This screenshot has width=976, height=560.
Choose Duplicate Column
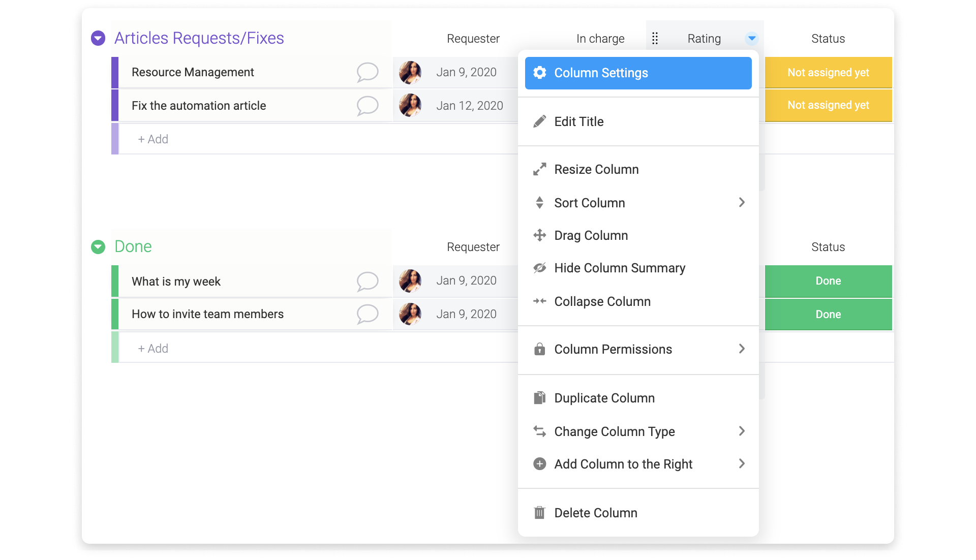pos(638,398)
